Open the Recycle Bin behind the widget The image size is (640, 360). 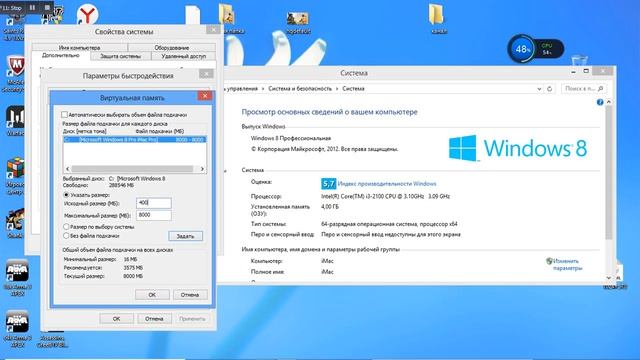point(579,60)
